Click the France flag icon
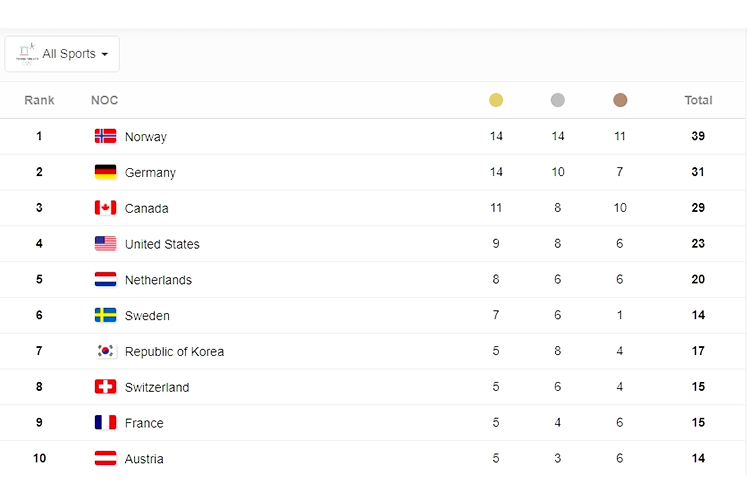The width and height of the screenshot is (750, 500). (105, 423)
